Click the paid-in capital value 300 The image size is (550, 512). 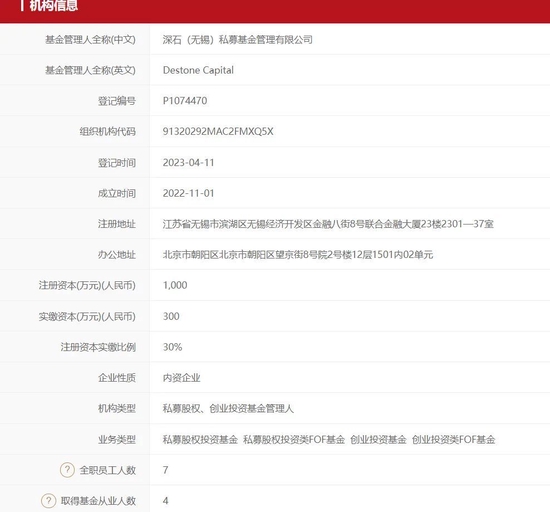171,316
